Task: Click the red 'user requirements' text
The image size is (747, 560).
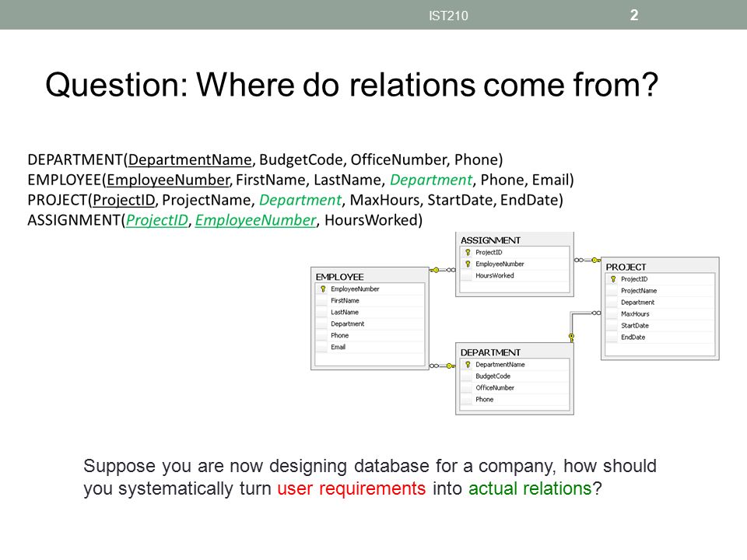Action: [352, 488]
